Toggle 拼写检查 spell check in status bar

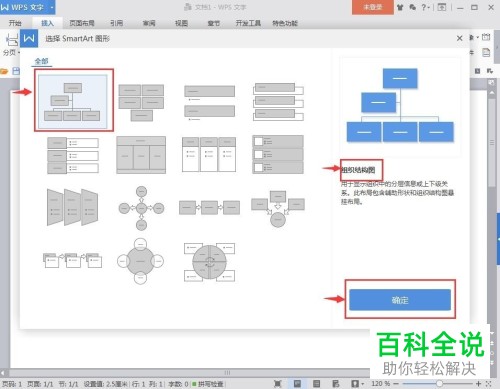[208, 384]
